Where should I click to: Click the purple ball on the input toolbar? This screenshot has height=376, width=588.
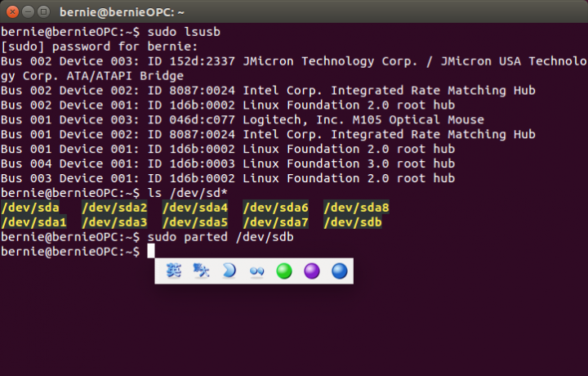point(312,271)
